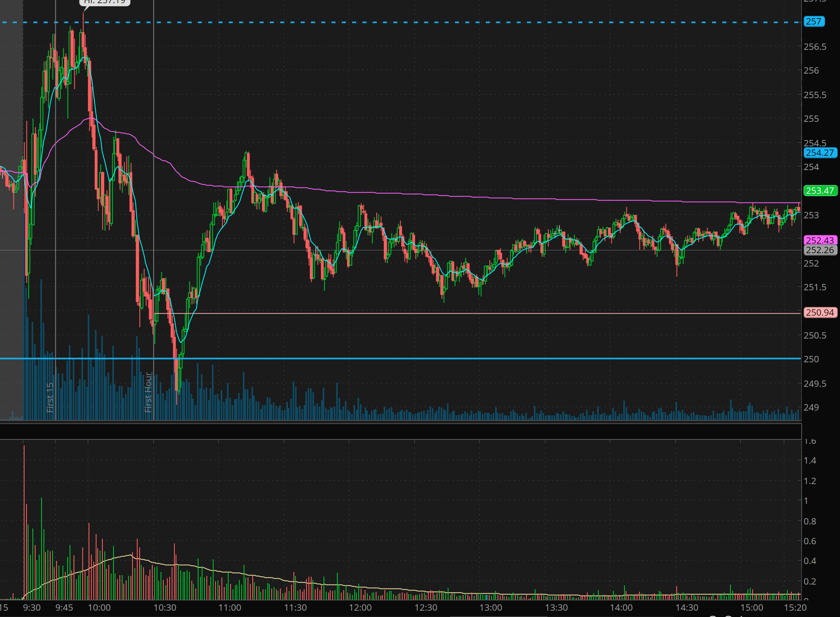Click the 'First Hour' vertical marker label

(x=148, y=392)
